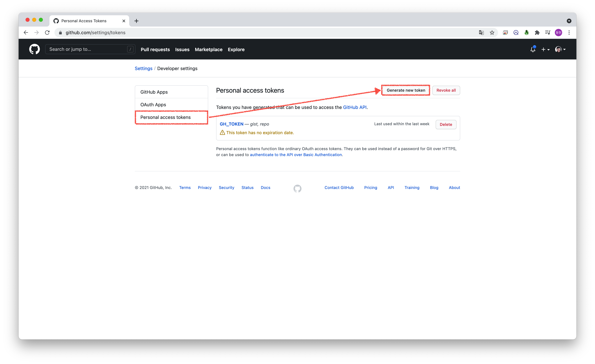This screenshot has width=595, height=364.
Task: Open the Chrome profile avatar
Action: tap(558, 33)
